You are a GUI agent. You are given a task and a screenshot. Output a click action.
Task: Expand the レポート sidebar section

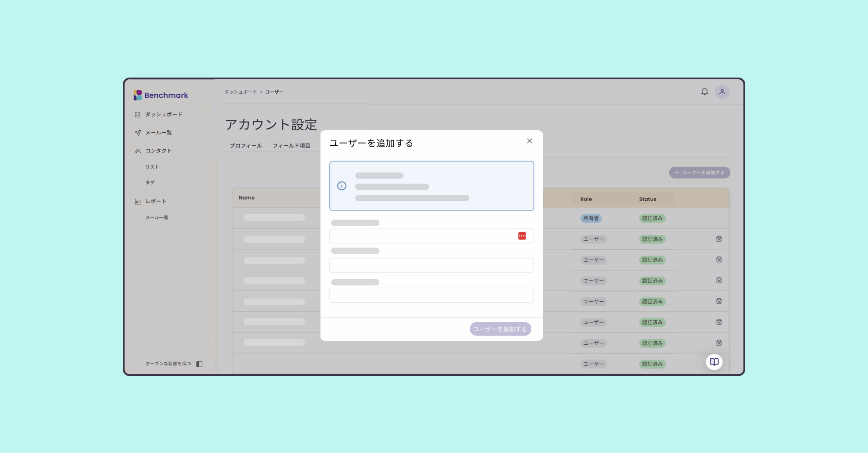(x=156, y=201)
